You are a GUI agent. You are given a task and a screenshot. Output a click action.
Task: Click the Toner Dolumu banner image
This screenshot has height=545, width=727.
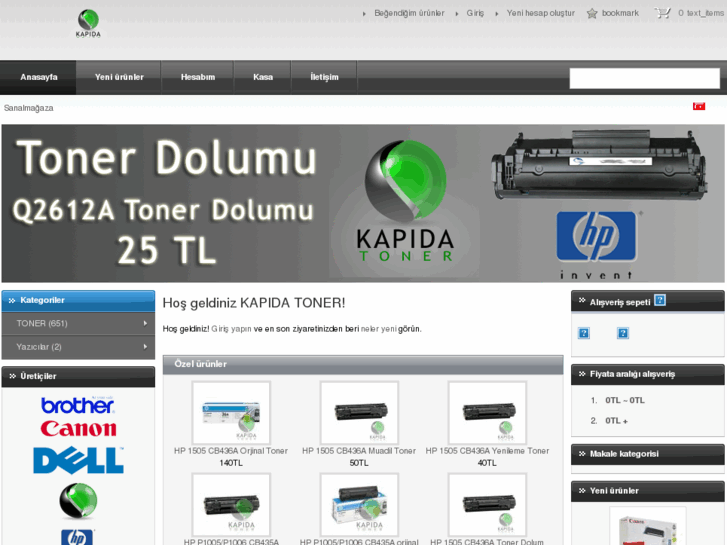click(x=363, y=203)
